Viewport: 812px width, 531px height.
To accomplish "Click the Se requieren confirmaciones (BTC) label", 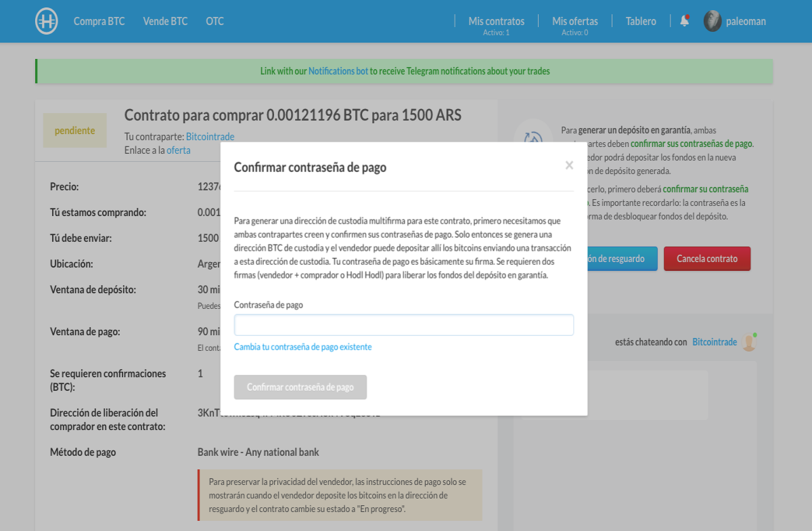I will tap(108, 380).
